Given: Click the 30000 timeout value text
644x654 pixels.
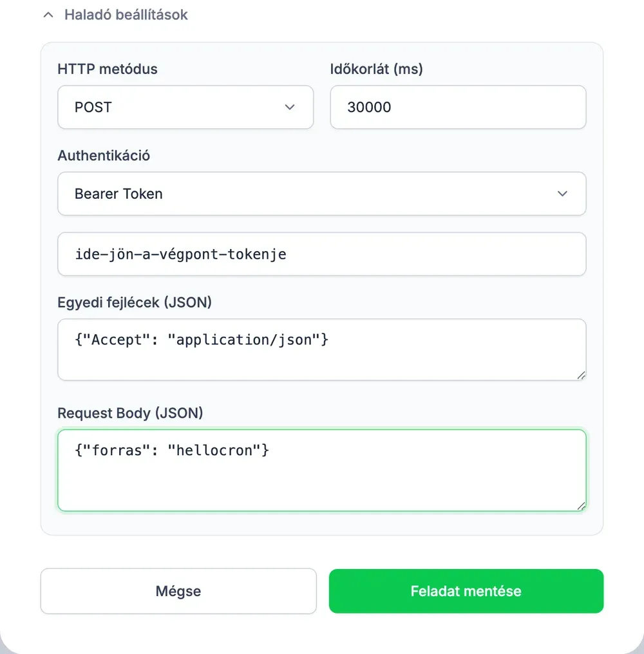Looking at the screenshot, I should (x=369, y=107).
